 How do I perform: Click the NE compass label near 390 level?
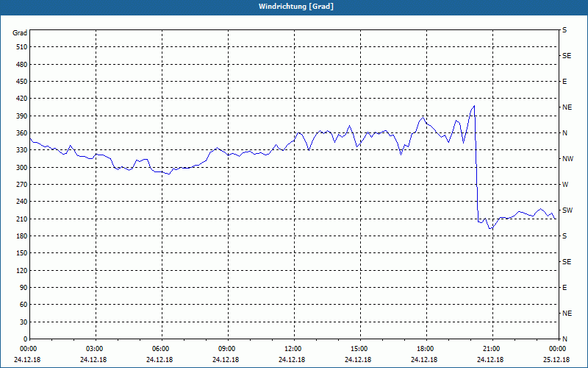pos(567,107)
